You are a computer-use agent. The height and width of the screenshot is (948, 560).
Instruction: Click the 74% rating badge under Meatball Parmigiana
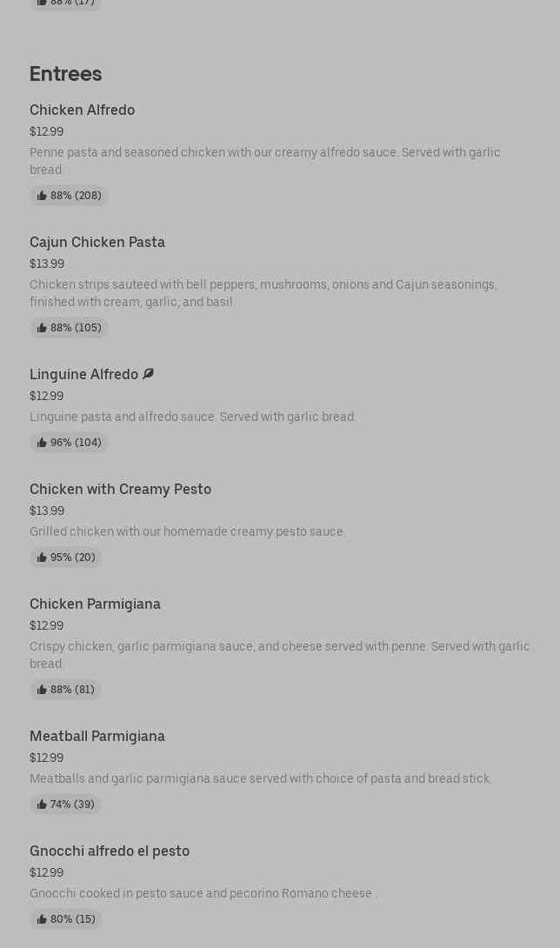[x=66, y=804]
